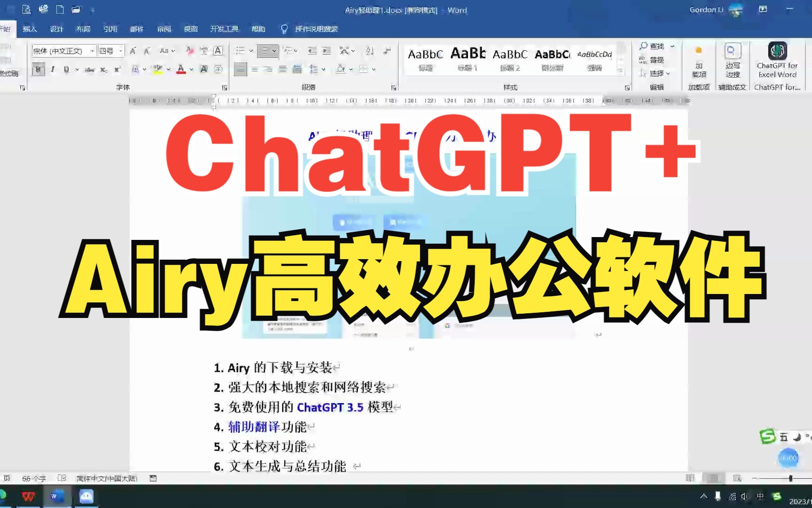Image resolution: width=812 pixels, height=508 pixels.
Task: Toggle Superscript formatting
Action: [117, 69]
